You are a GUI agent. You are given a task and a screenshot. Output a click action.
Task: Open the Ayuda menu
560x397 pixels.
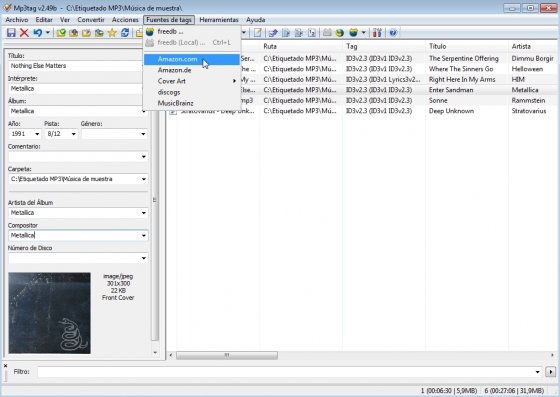(x=255, y=20)
